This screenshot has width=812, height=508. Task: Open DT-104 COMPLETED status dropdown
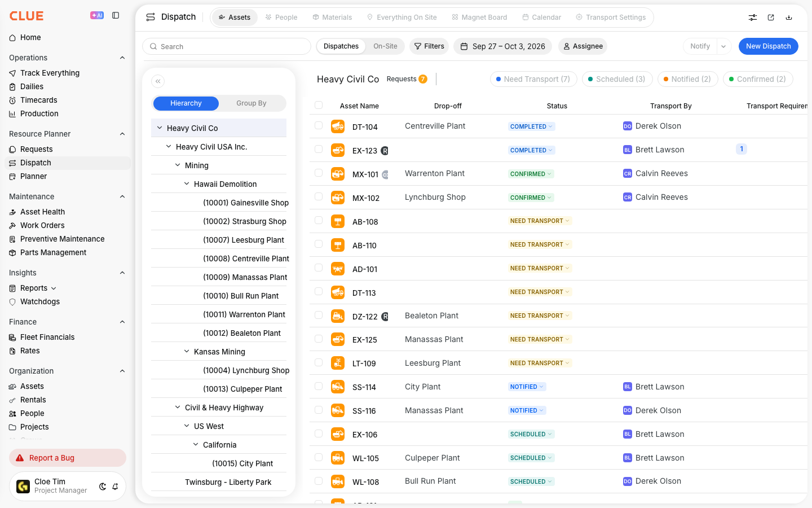click(x=532, y=126)
